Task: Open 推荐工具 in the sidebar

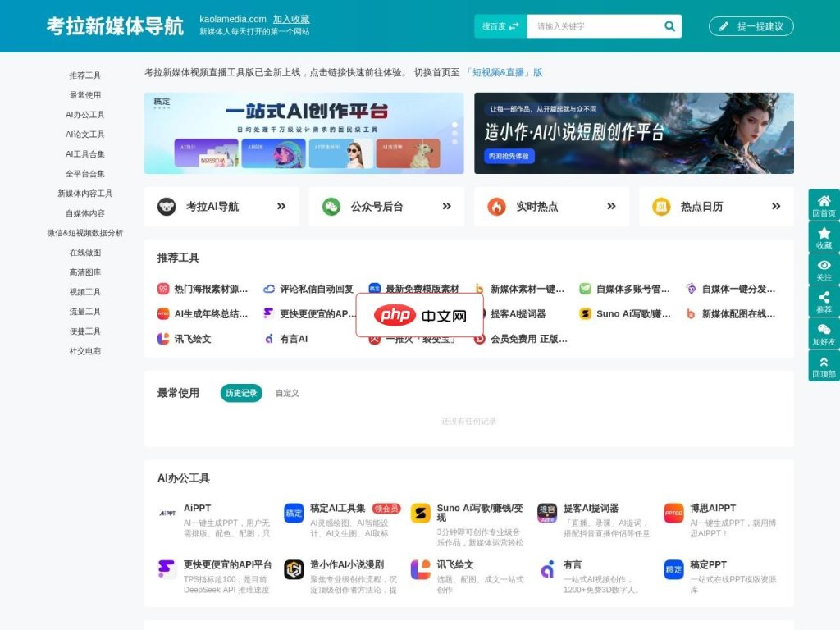Action: click(x=84, y=75)
